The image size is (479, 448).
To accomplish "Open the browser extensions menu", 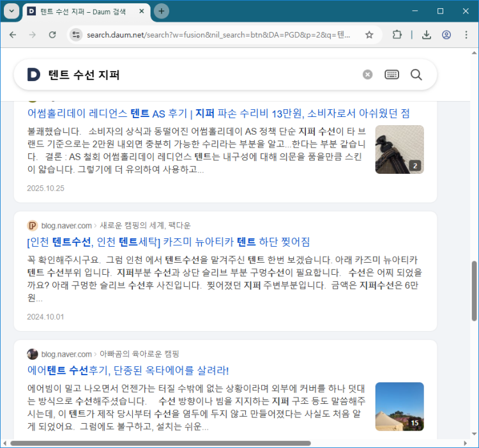I will [397, 35].
